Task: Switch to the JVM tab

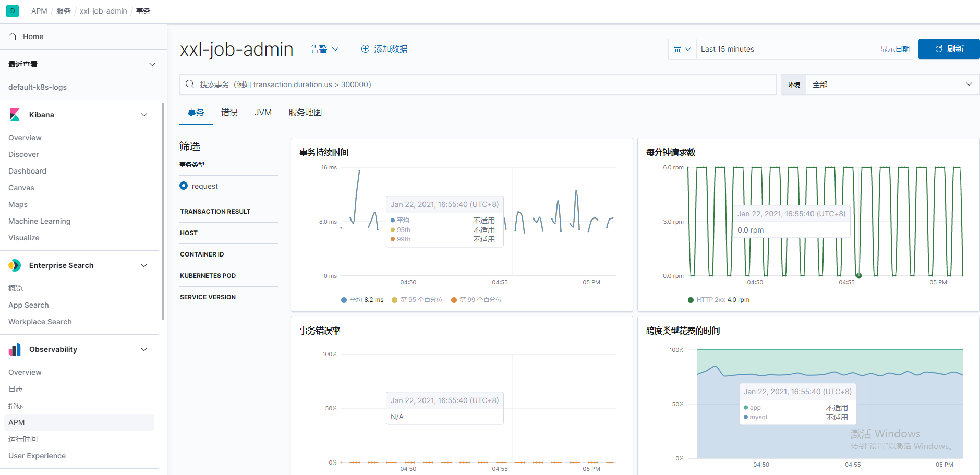Action: 263,113
